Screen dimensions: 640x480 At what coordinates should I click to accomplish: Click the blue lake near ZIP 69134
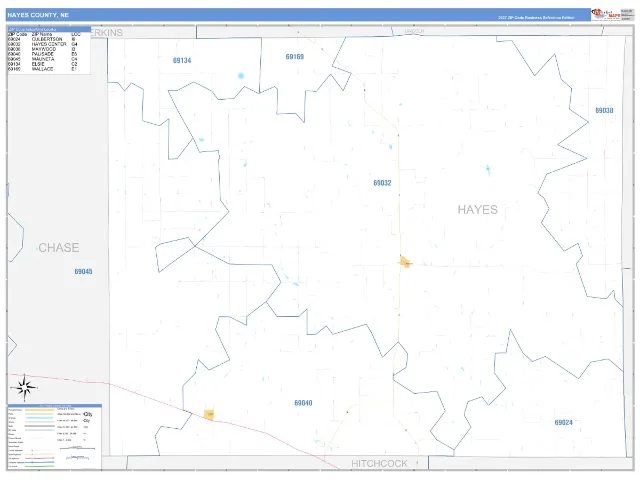[241, 76]
